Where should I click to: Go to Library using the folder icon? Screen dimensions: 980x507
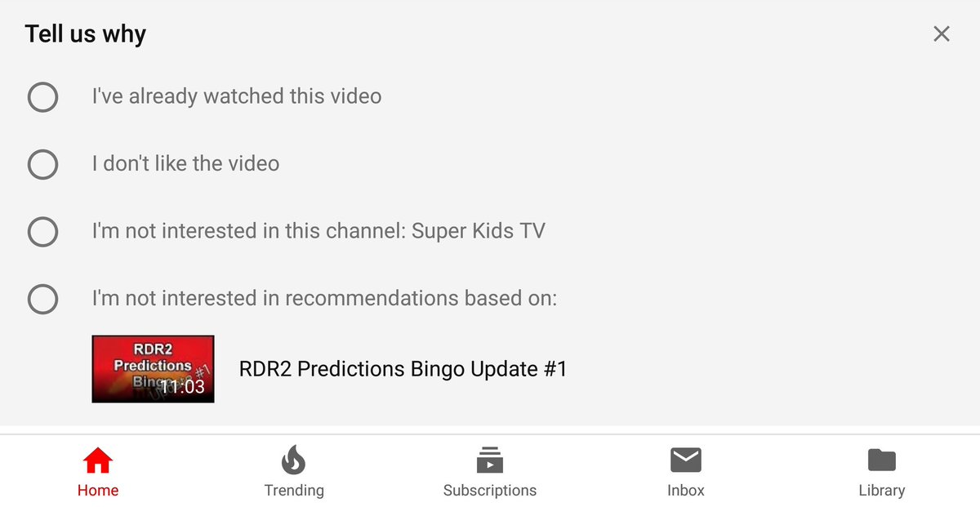(882, 460)
